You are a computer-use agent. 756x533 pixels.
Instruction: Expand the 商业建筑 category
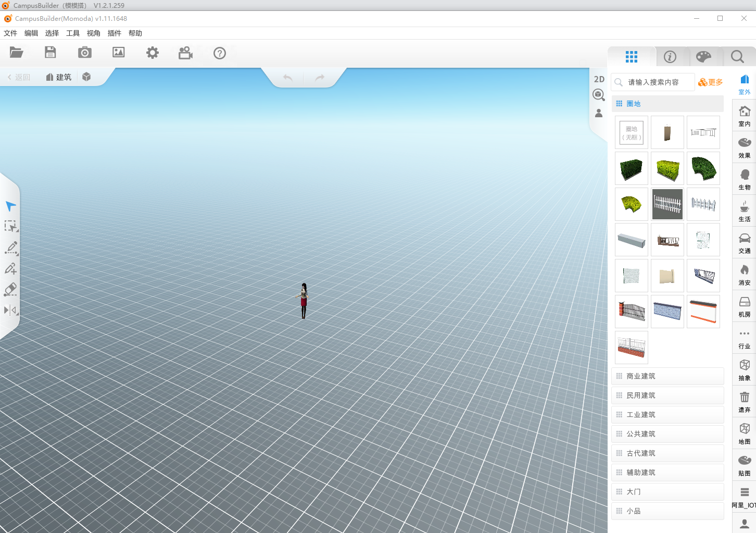click(x=667, y=376)
